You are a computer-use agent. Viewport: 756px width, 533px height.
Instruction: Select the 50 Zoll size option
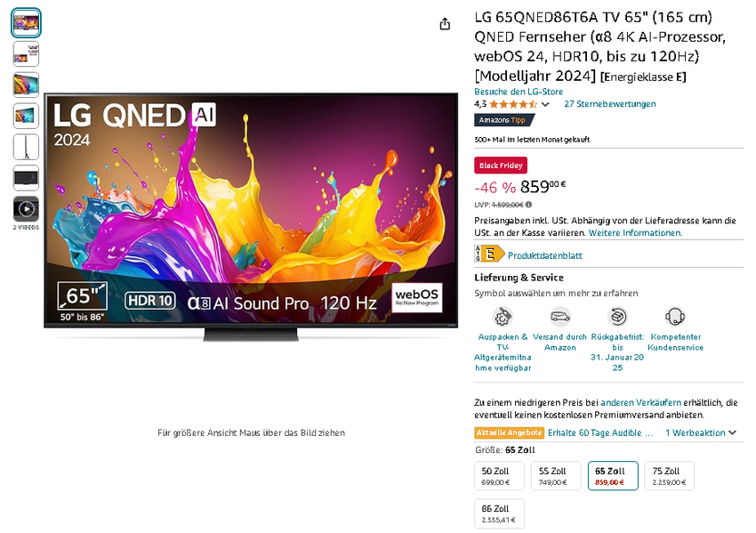coord(499,476)
